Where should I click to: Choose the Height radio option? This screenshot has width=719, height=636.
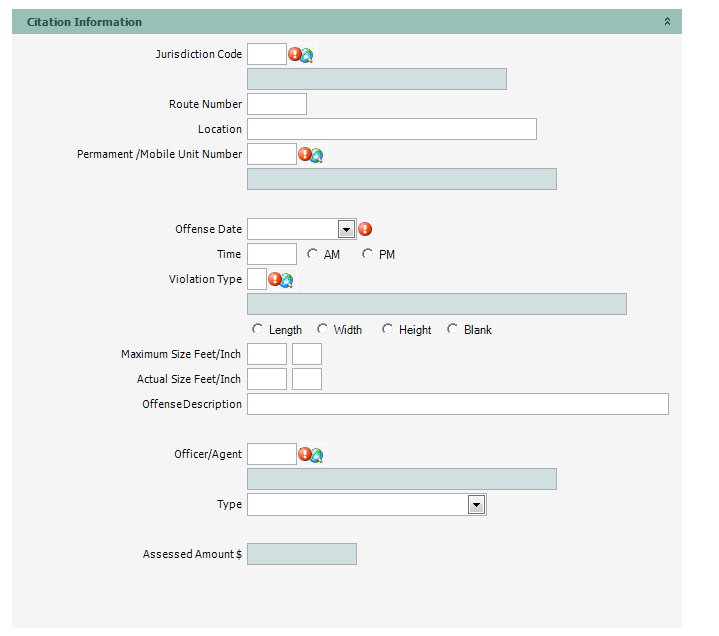tap(388, 329)
